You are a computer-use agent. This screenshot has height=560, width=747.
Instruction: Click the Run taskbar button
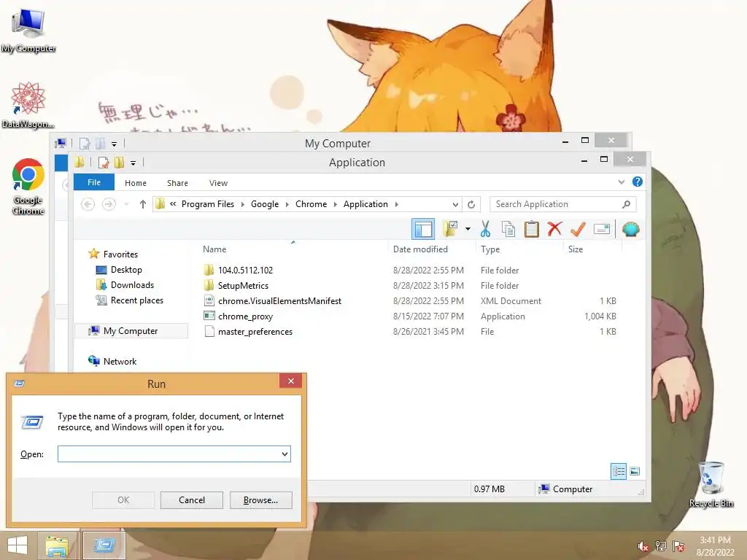(104, 545)
